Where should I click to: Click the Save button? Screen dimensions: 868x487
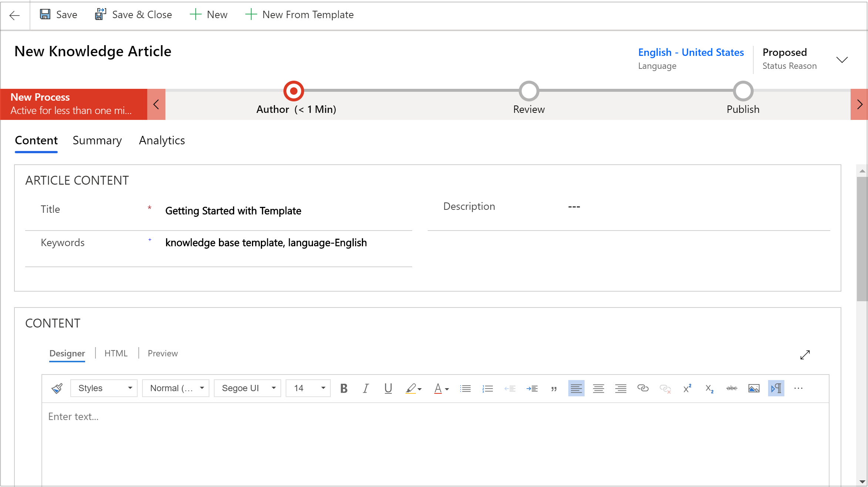coord(58,15)
